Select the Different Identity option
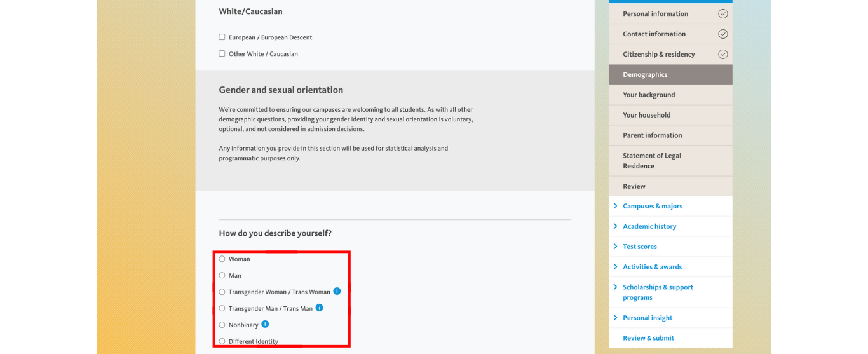Screen dimensions: 868x354 pyautogui.click(x=222, y=341)
